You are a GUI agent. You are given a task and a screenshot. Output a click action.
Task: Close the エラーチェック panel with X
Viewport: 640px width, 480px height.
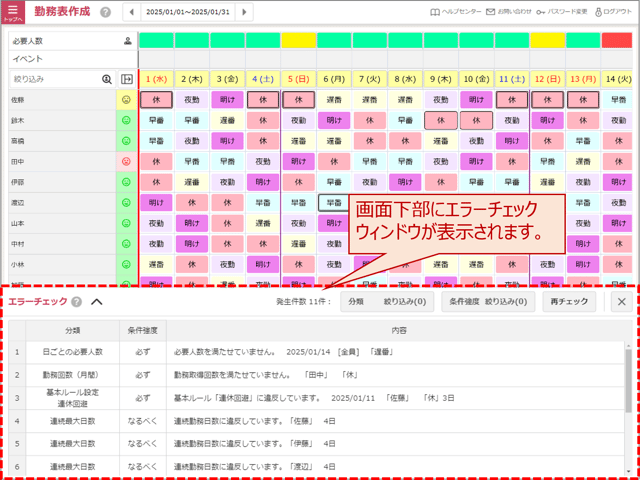coord(622,302)
